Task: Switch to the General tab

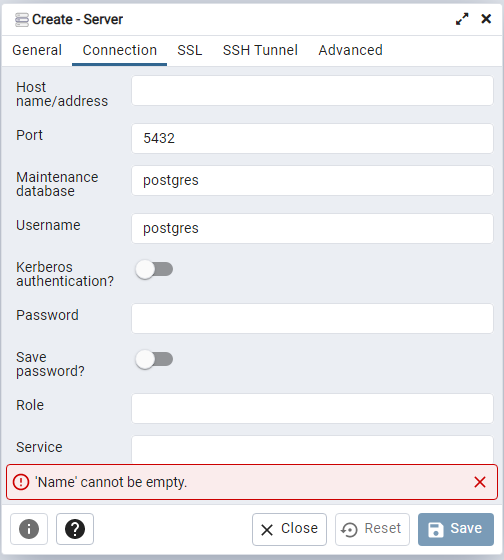Action: click(x=37, y=50)
